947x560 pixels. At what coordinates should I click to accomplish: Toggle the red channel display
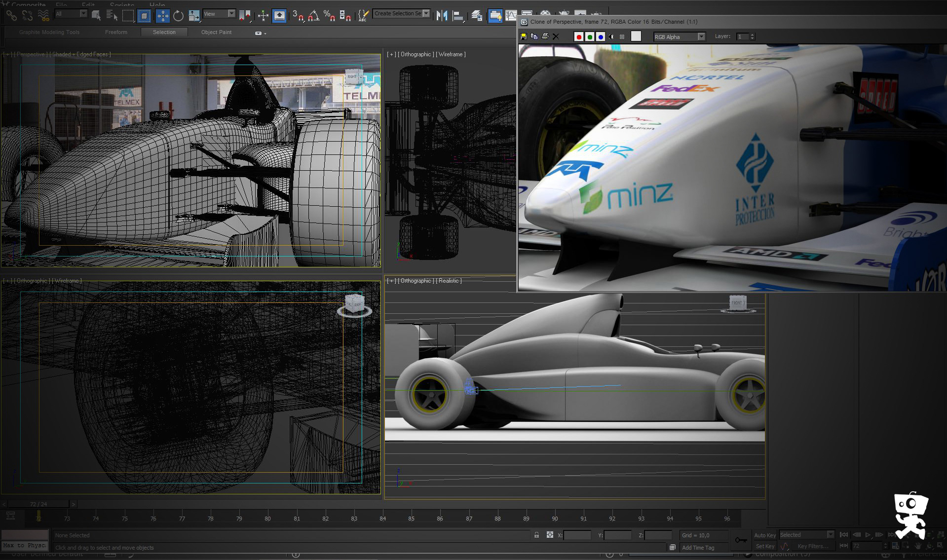point(579,37)
